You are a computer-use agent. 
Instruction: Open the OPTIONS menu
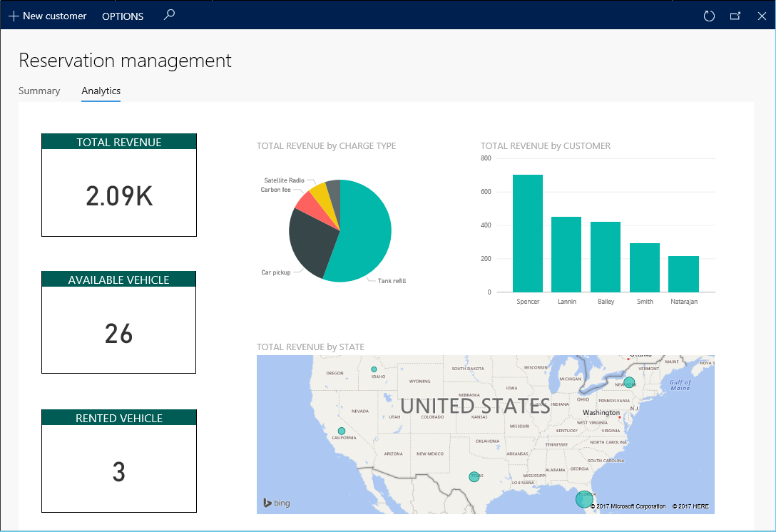(x=123, y=16)
